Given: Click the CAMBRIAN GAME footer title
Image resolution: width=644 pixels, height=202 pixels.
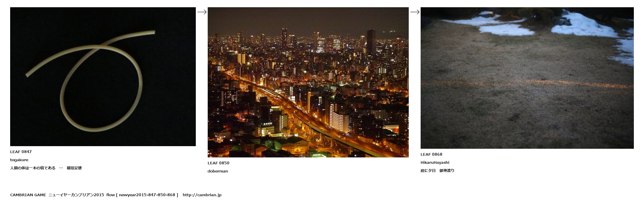Looking at the screenshot, I should point(28,195).
